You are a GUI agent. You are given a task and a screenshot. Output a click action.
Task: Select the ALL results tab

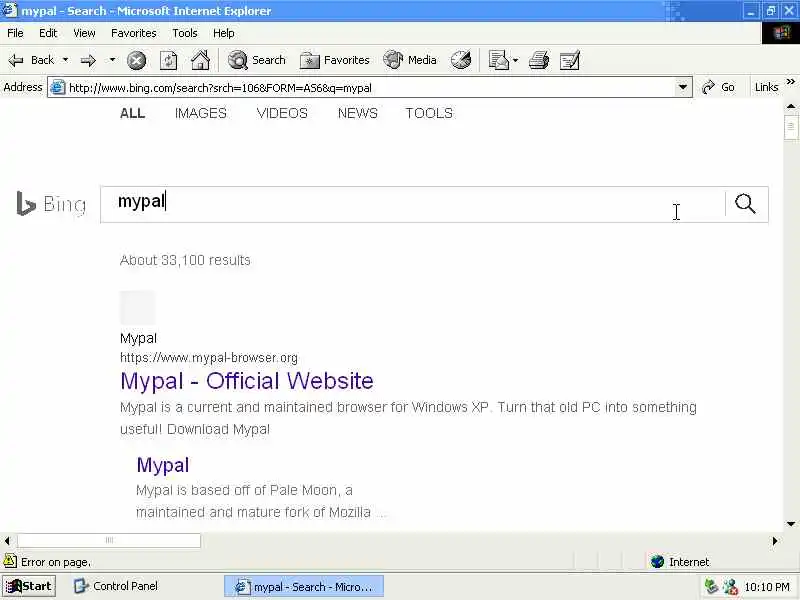(132, 113)
